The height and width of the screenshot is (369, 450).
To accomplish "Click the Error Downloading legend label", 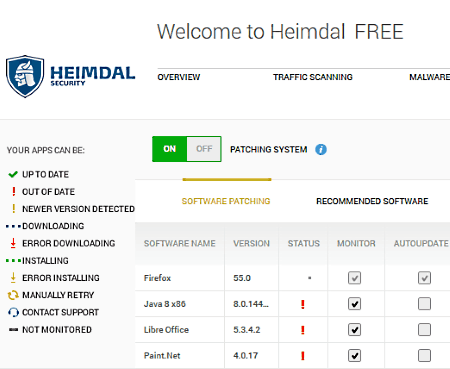I will 69,243.
